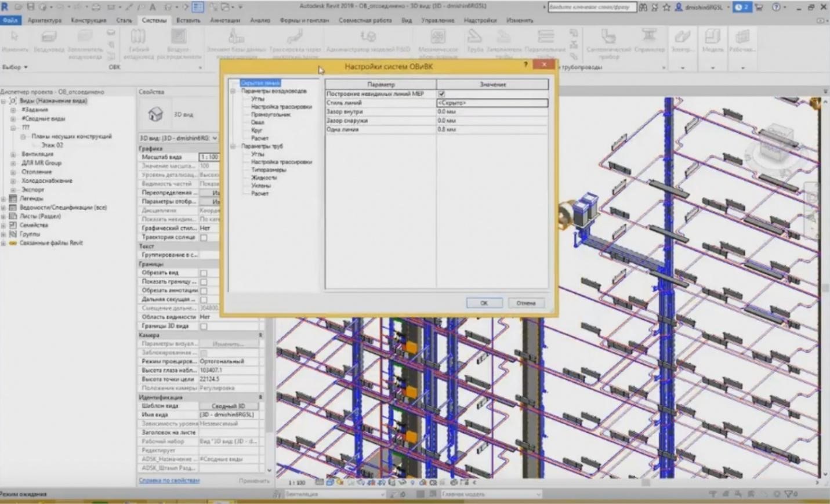The image size is (830, 504).
Task: Open the Управление ribbon tab
Action: coord(438,20)
